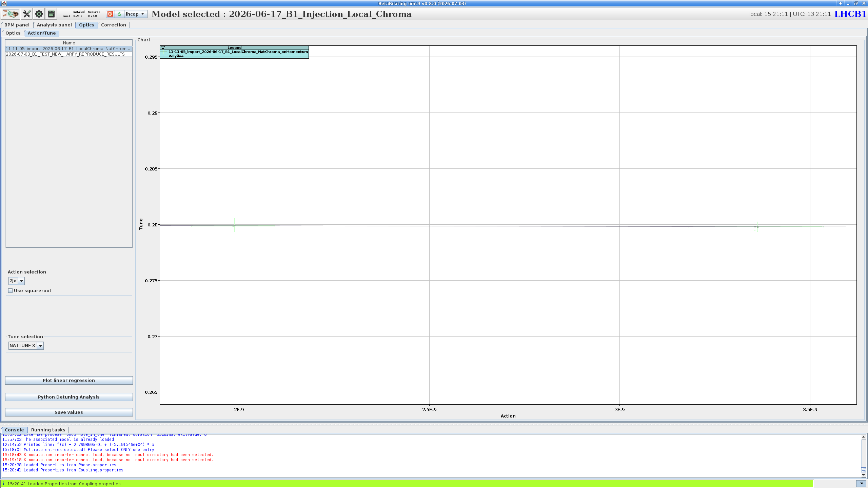The height and width of the screenshot is (488, 868).
Task: Click the Save values button
Action: pyautogui.click(x=69, y=412)
